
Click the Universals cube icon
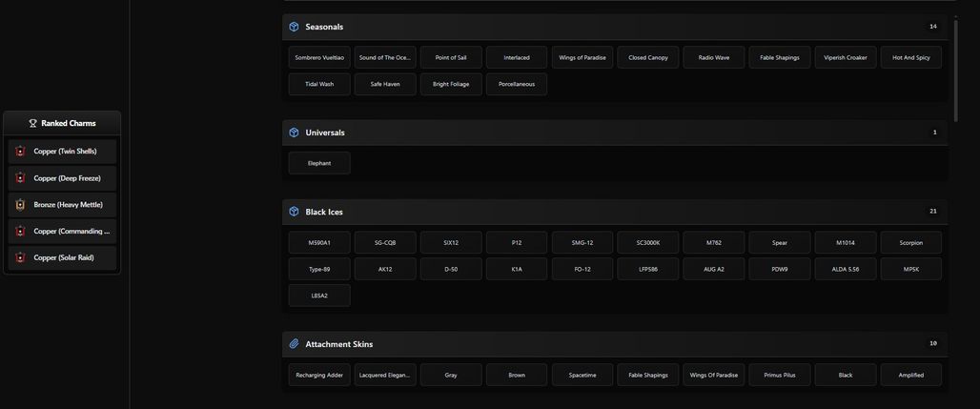(294, 133)
